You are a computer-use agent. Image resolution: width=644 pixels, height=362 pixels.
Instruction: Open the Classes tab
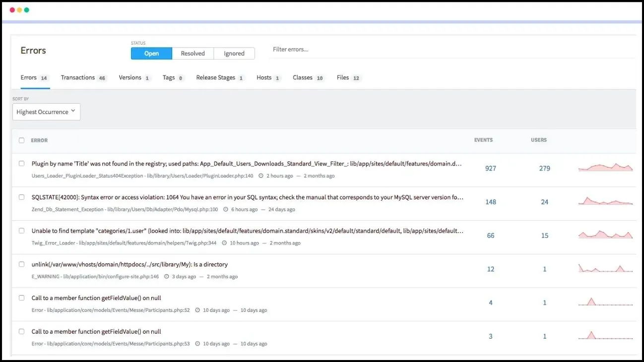[x=309, y=78]
